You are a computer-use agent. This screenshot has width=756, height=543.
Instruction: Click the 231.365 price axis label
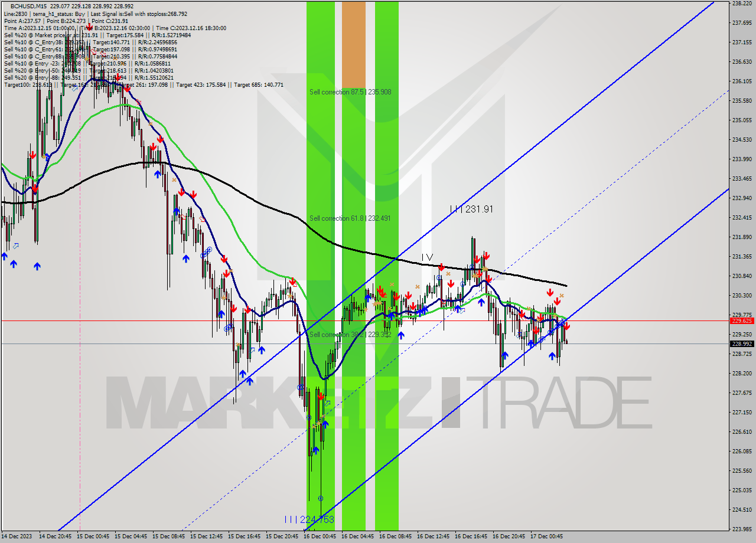(742, 256)
